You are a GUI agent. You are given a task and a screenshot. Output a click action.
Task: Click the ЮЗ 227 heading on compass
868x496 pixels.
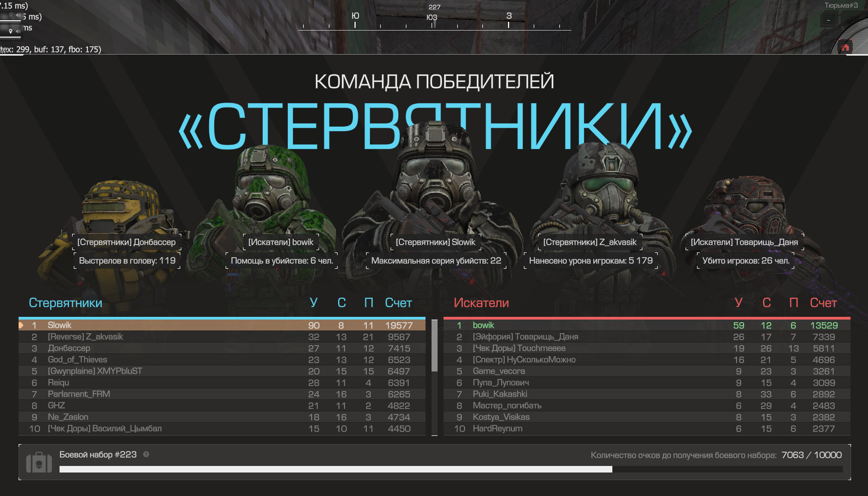point(432,13)
